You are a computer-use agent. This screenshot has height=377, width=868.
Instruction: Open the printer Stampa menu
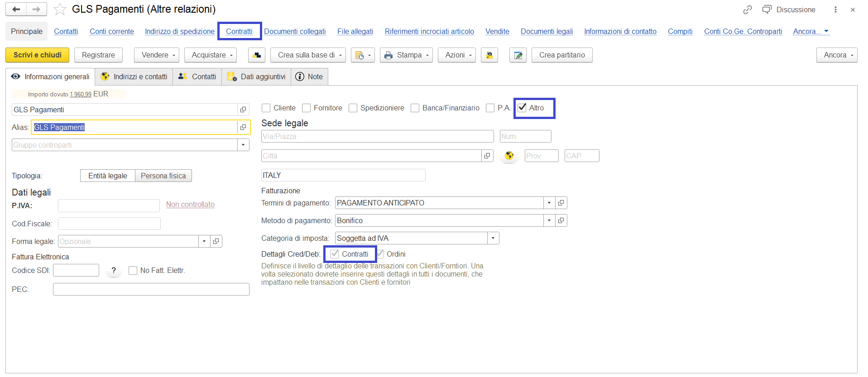pyautogui.click(x=406, y=55)
